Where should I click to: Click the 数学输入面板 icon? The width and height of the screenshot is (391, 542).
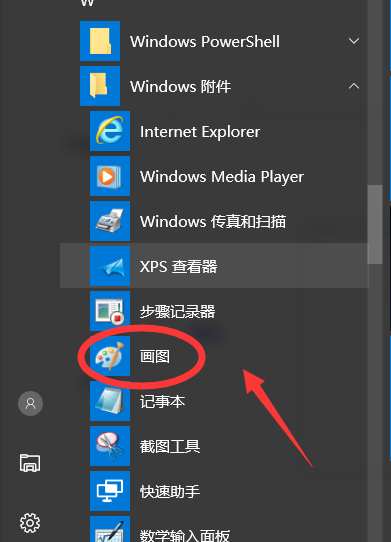click(110, 529)
